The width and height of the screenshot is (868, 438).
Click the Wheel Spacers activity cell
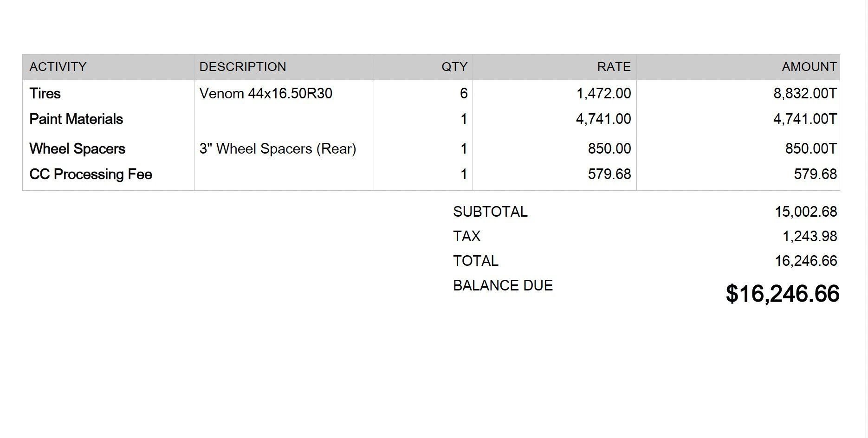click(78, 149)
